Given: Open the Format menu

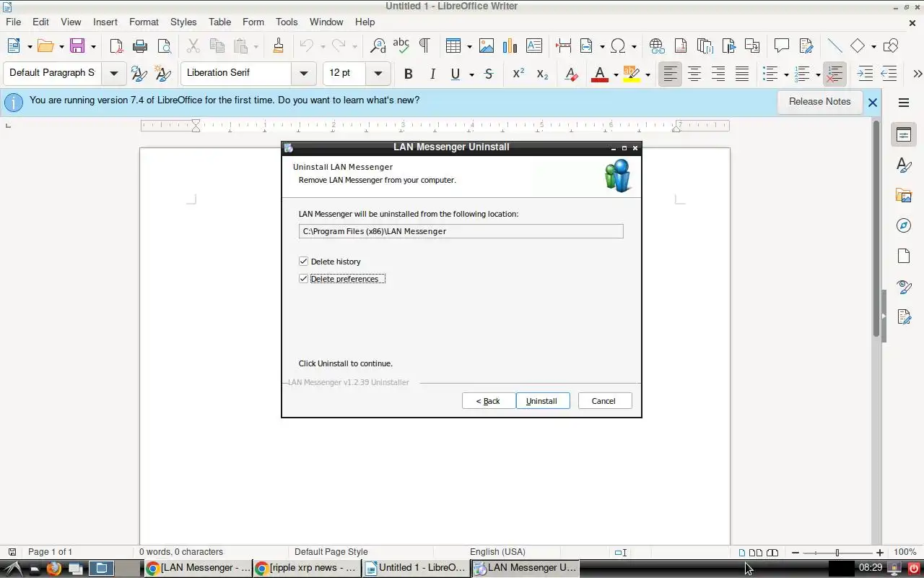Looking at the screenshot, I should pyautogui.click(x=144, y=22).
